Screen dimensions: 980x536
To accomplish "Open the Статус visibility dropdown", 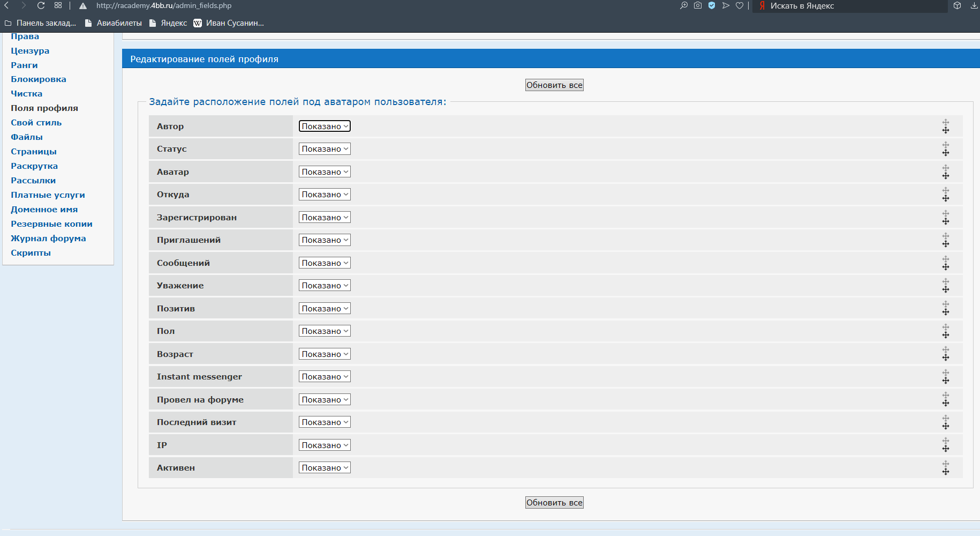I will [x=325, y=149].
